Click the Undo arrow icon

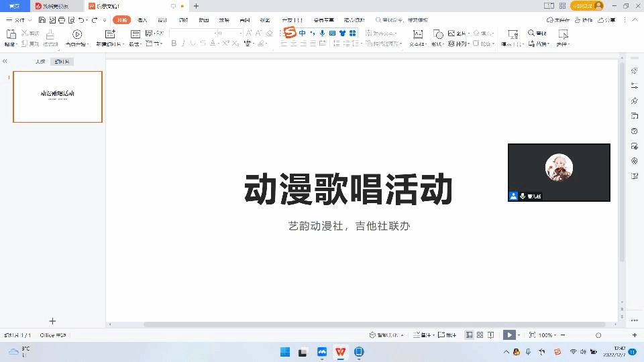pyautogui.click(x=81, y=20)
